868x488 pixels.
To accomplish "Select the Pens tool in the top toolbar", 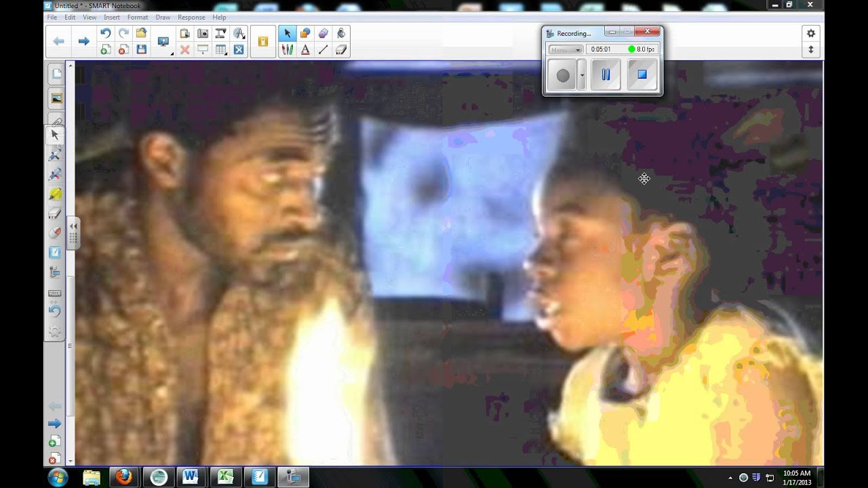I will tap(287, 49).
